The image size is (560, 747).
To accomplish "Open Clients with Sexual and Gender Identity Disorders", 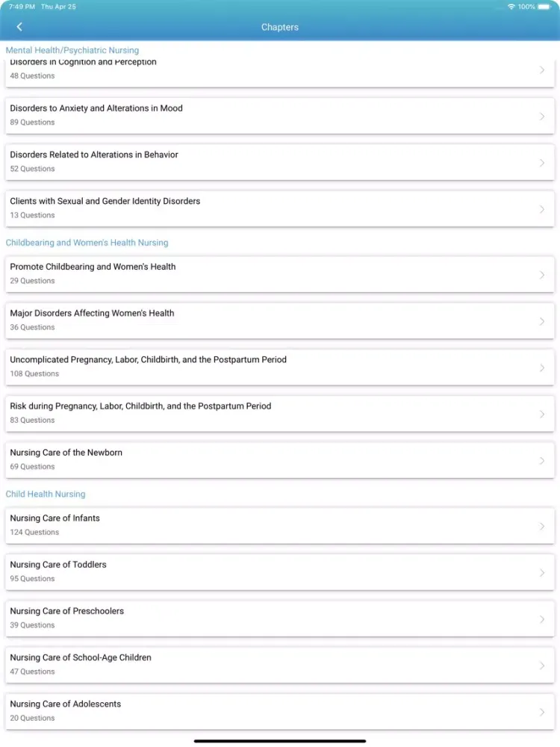I will click(x=280, y=208).
